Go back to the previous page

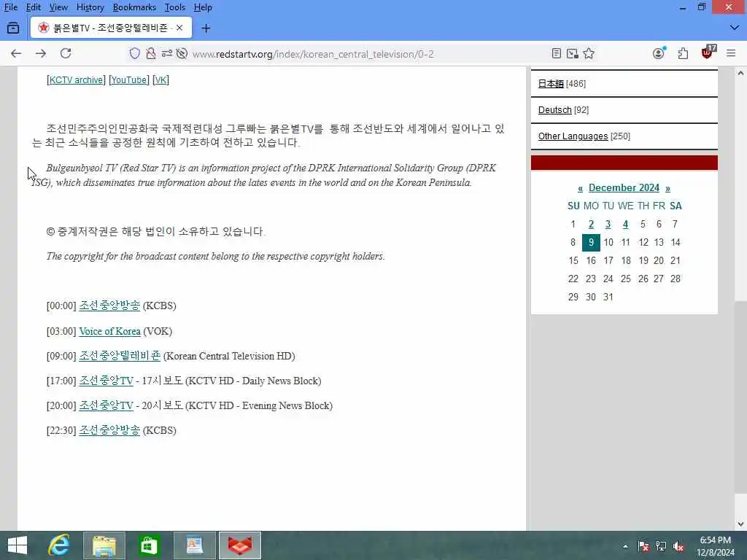(16, 54)
